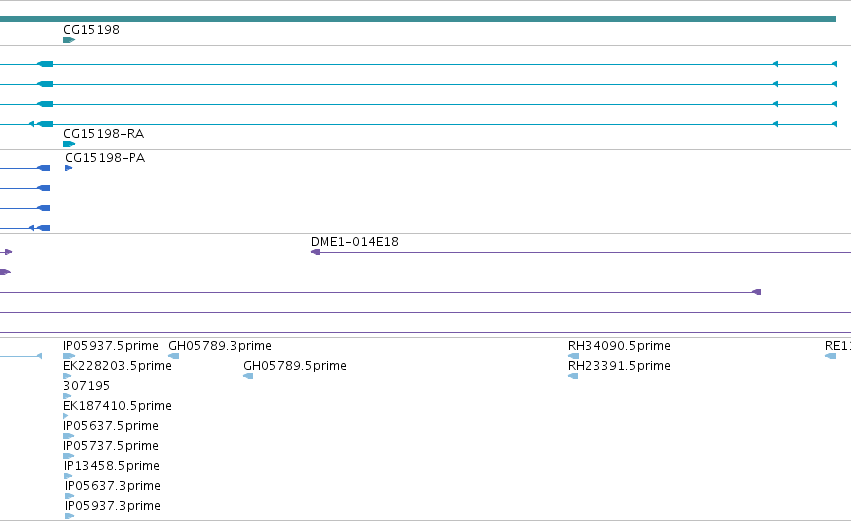Click the GH05789.5prime arrow glyph
851x521 pixels.
(248, 376)
